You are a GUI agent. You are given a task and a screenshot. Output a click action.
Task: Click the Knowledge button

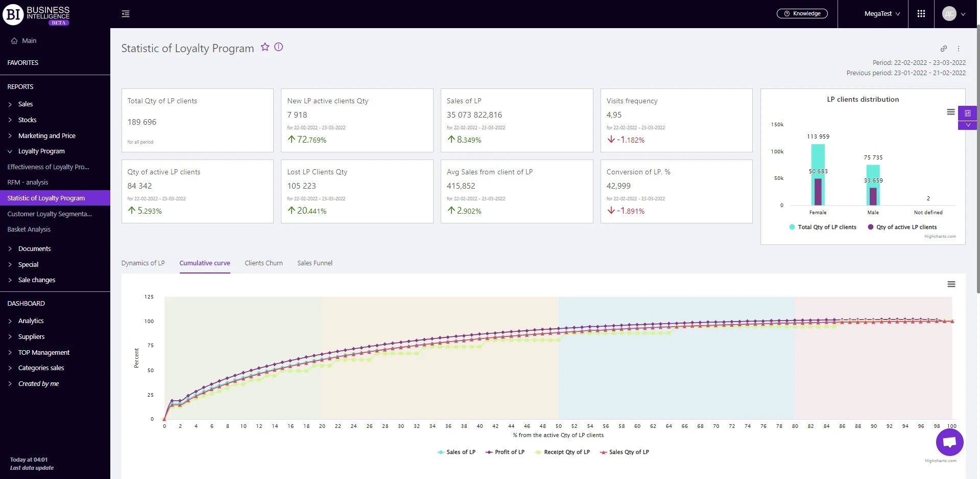click(x=802, y=14)
